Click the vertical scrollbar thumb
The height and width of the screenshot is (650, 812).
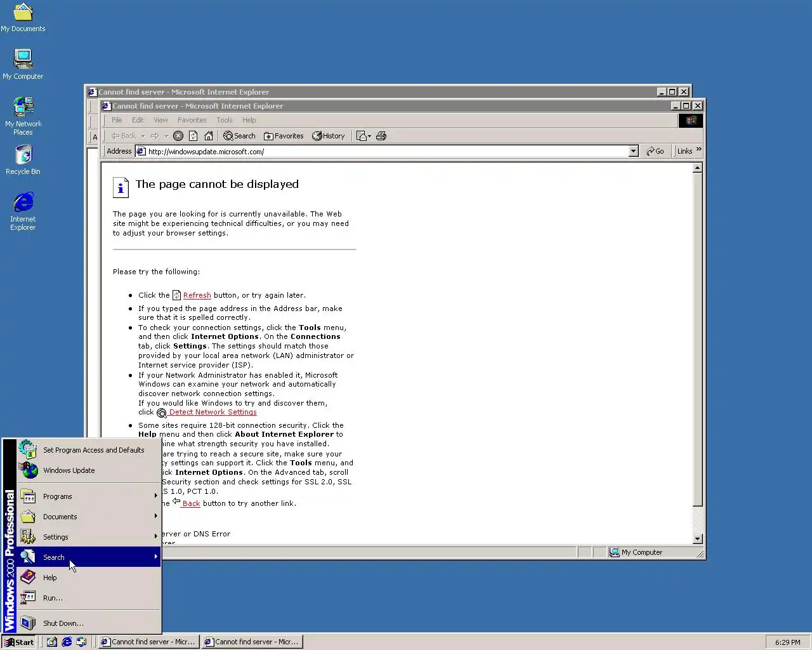pyautogui.click(x=697, y=340)
